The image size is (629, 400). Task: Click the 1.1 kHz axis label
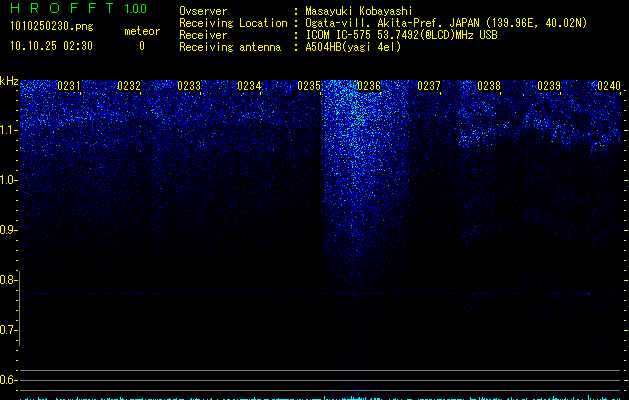pyautogui.click(x=8, y=130)
